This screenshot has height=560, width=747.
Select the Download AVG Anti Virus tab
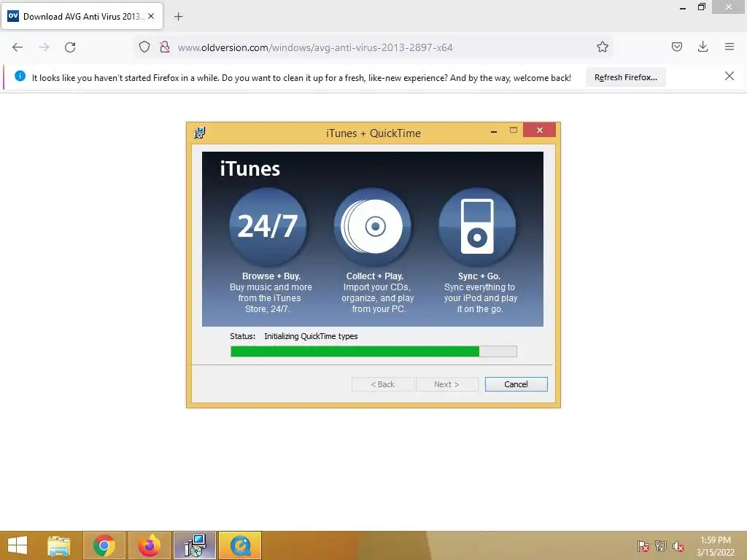82,16
